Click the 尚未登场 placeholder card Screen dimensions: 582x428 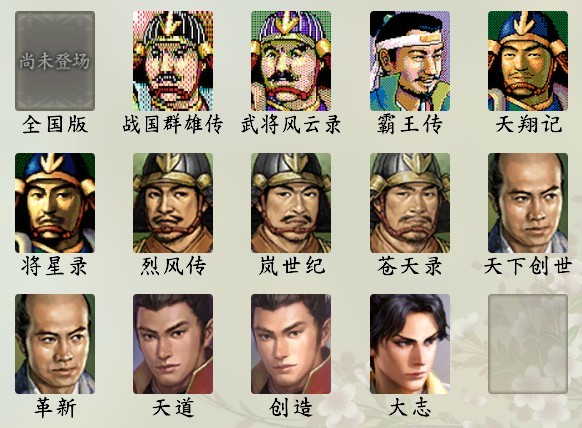pos(55,61)
